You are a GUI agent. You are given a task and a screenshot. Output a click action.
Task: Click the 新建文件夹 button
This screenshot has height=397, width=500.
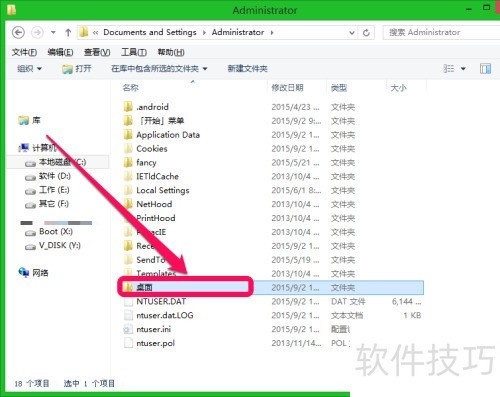247,69
